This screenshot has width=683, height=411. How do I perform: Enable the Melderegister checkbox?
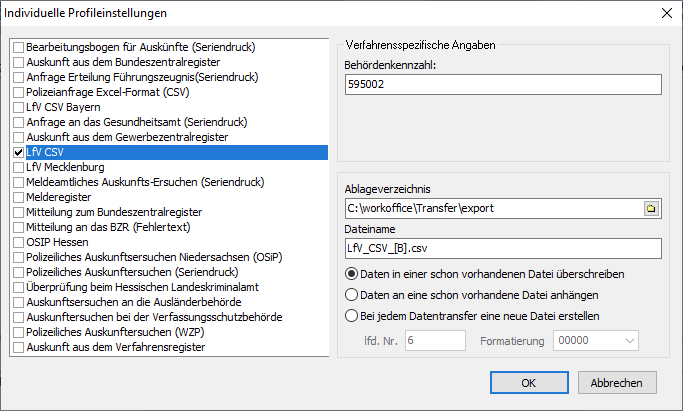click(19, 198)
